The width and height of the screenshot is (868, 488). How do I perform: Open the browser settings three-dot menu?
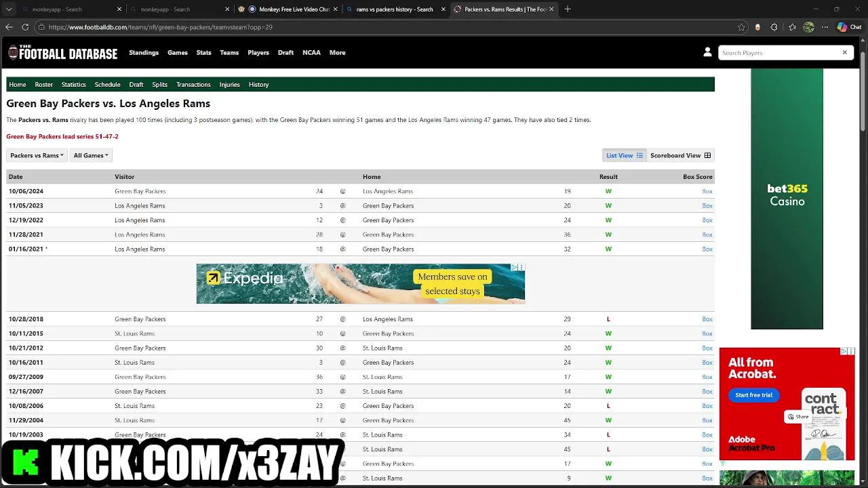coord(825,27)
